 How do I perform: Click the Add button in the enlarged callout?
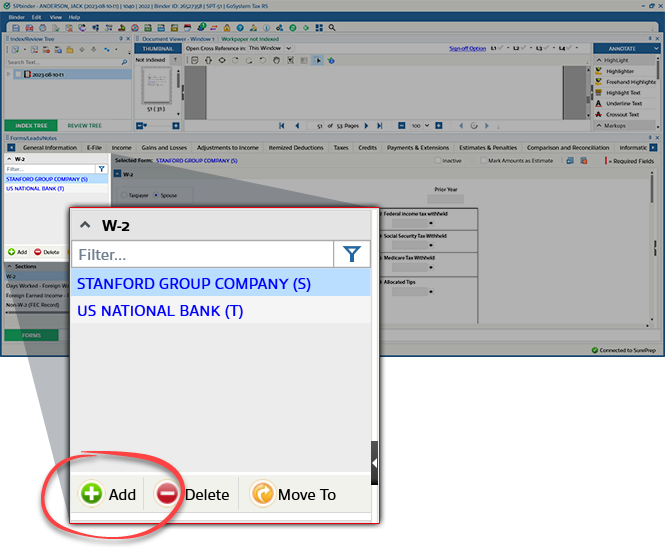[x=107, y=494]
